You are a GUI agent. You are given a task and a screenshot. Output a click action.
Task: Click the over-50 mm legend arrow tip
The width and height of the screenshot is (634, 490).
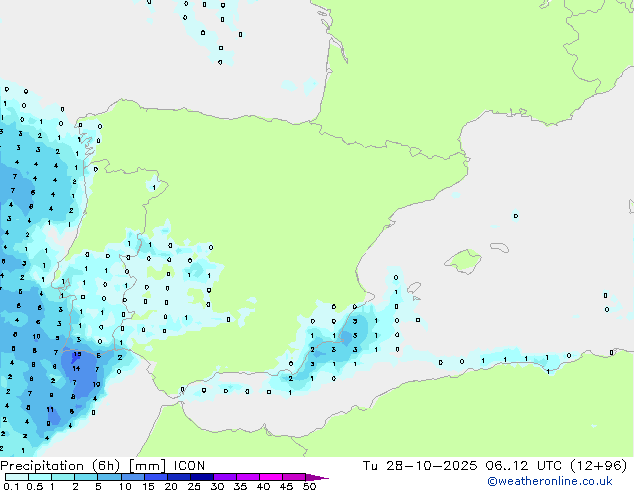pyautogui.click(x=317, y=477)
